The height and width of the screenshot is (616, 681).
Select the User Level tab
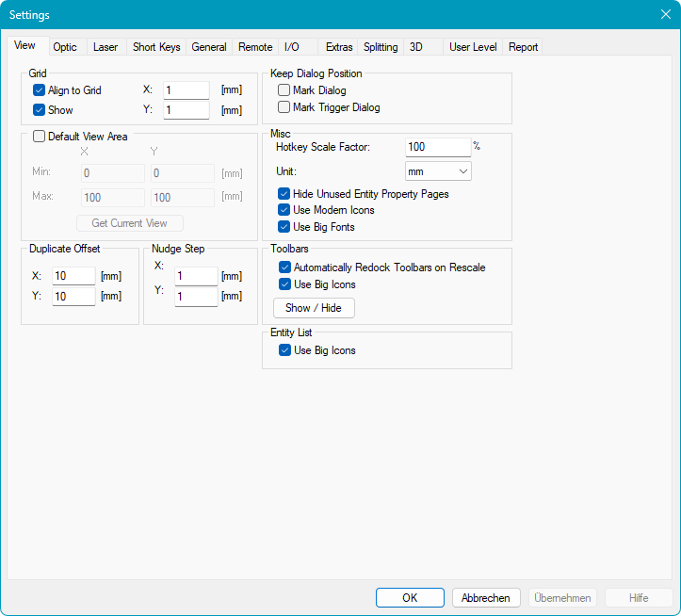click(x=473, y=47)
